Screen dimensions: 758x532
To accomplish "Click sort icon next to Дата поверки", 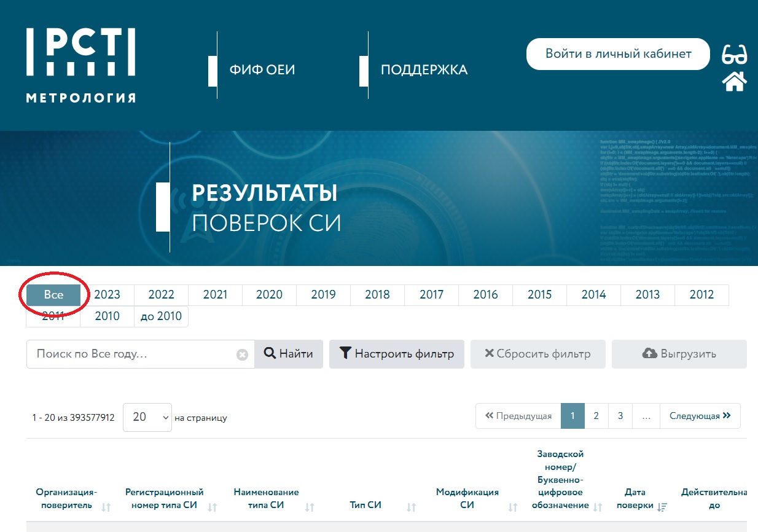I will (x=662, y=507).
